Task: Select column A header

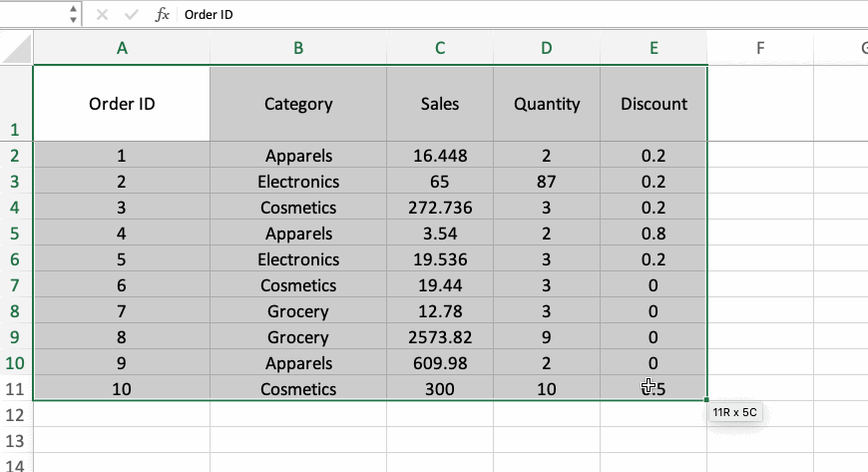Action: (x=122, y=47)
